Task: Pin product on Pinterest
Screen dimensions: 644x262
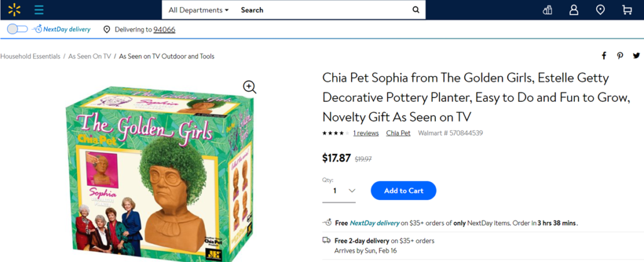Action: 620,56
